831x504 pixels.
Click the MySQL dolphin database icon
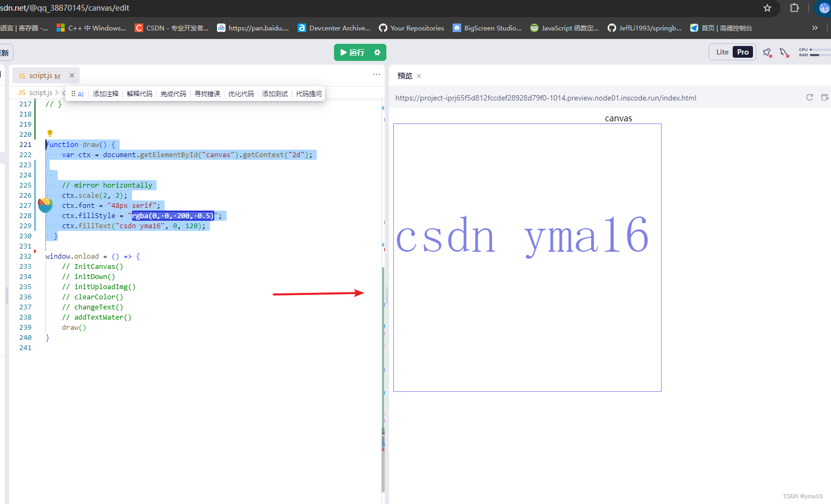[x=784, y=52]
